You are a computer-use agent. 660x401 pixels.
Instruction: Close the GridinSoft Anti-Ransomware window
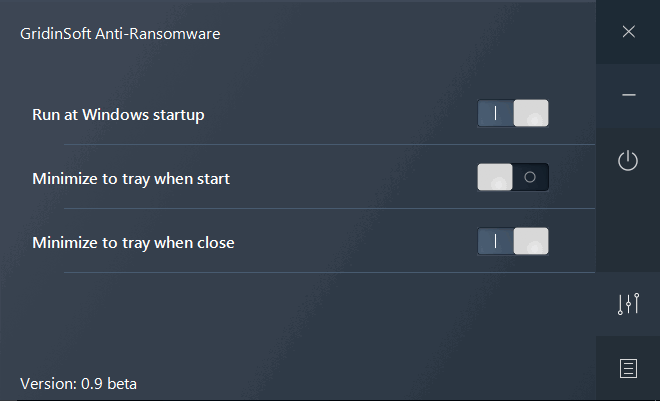tap(628, 32)
